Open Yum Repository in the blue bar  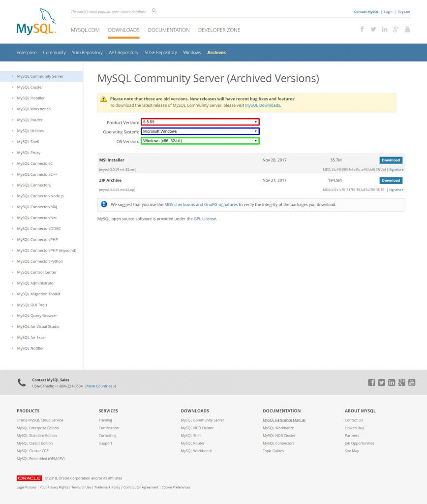[87, 52]
